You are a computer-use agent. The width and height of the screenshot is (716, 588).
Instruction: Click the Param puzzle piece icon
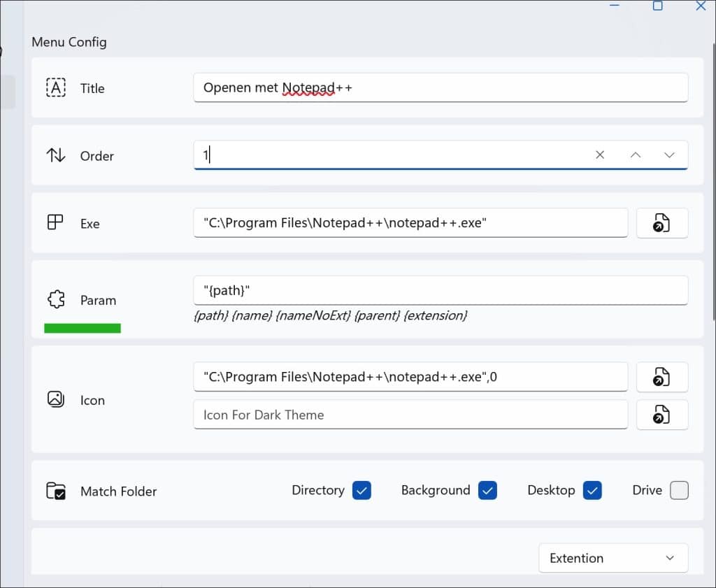coord(56,300)
